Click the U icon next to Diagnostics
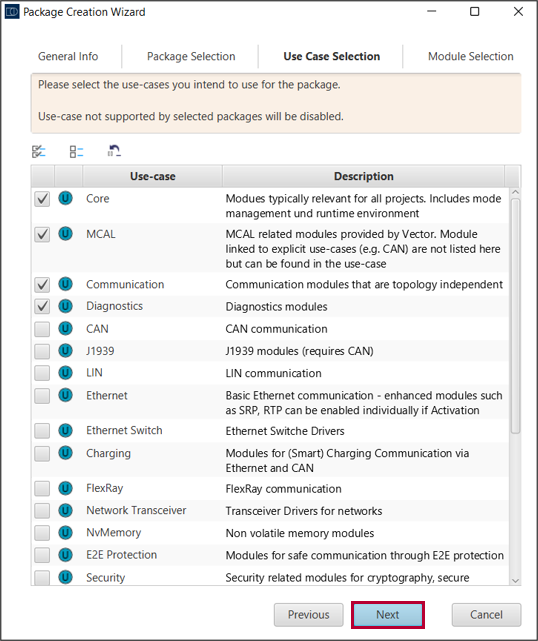 65,306
